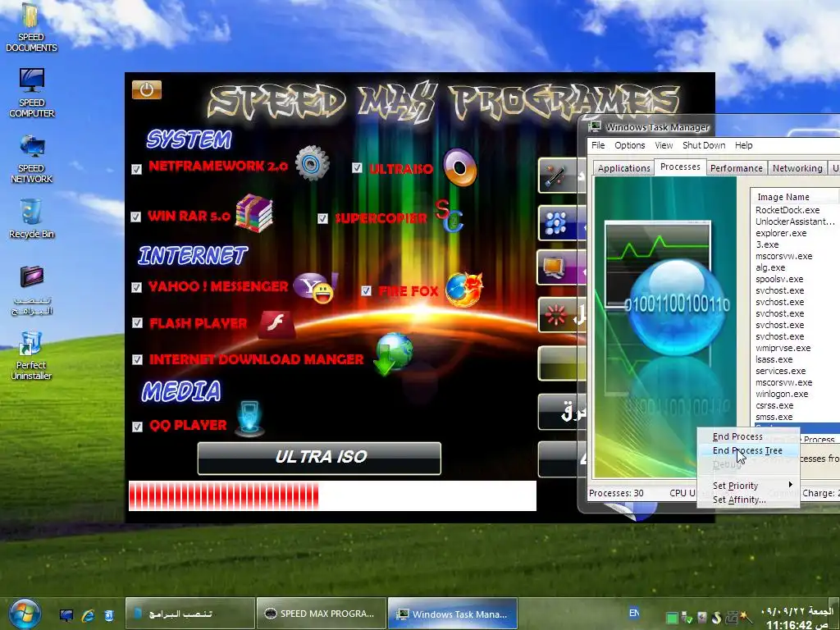
Task: Click the magic wand tray icon
Action: 746,617
